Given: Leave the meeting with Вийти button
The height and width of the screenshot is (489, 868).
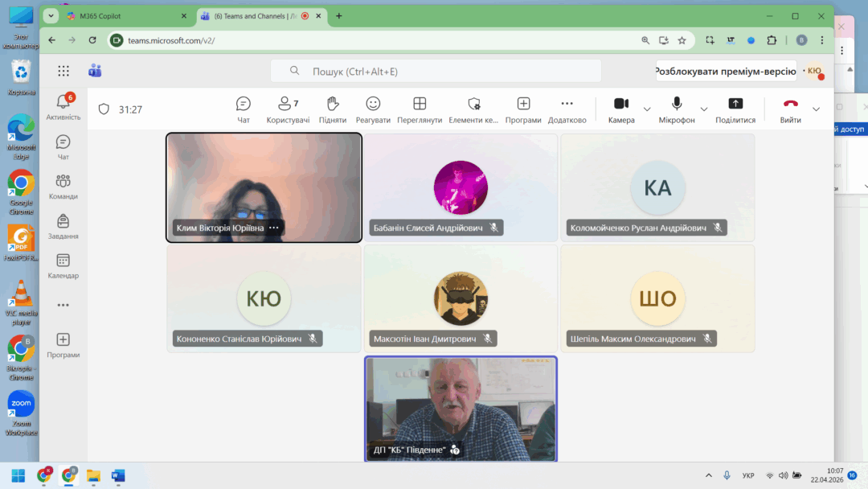Looking at the screenshot, I should [x=790, y=109].
